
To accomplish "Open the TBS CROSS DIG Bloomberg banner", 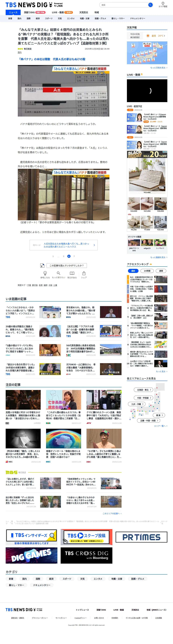I will pos(86,556).
